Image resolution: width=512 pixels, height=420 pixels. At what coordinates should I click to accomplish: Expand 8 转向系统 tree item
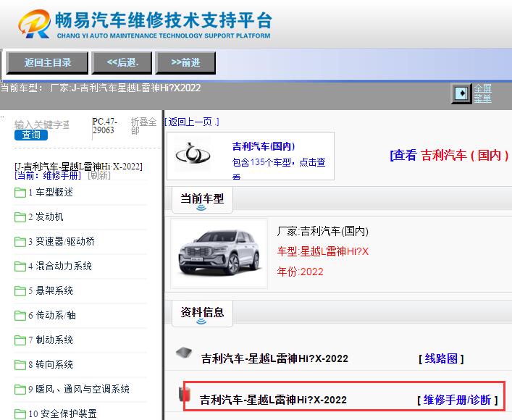click(51, 364)
